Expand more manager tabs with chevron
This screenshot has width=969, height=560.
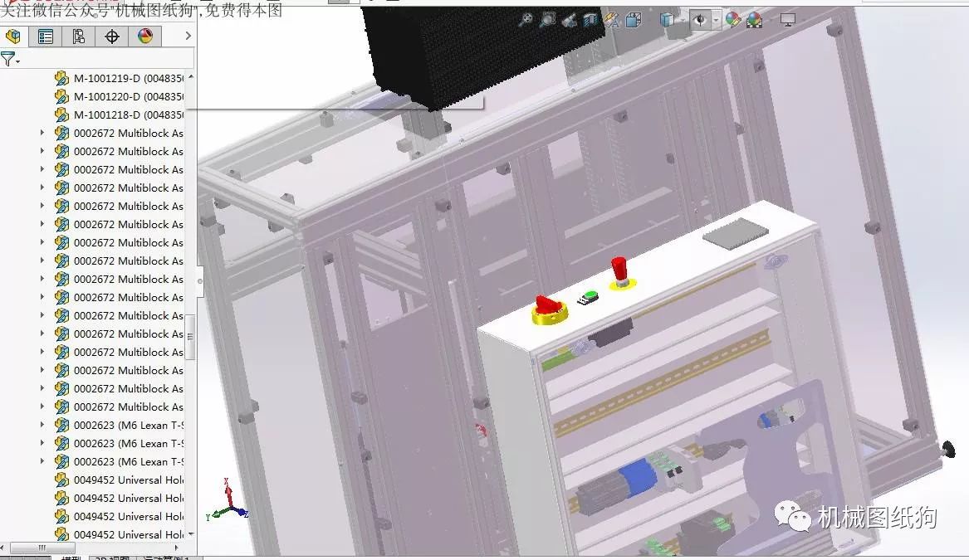pyautogui.click(x=188, y=37)
